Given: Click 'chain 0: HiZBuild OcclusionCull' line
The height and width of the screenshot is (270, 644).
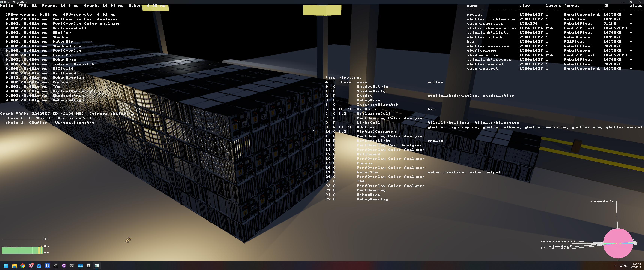Looking at the screenshot, I should pyautogui.click(x=49, y=118).
